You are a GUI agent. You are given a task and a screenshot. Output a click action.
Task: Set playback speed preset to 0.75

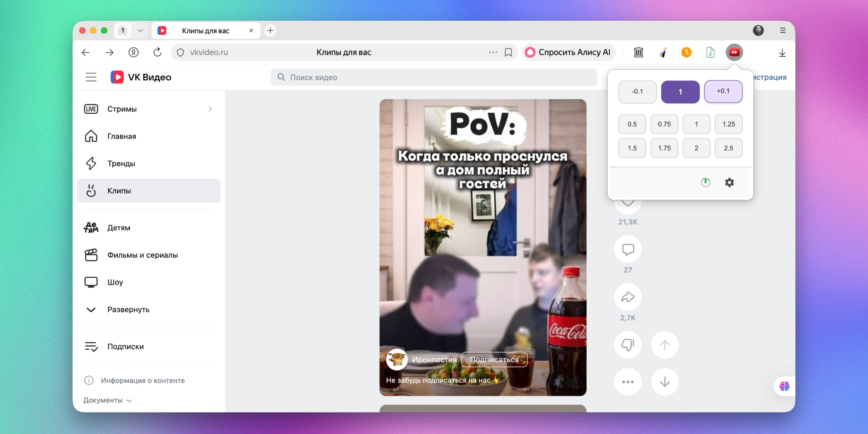coord(664,124)
